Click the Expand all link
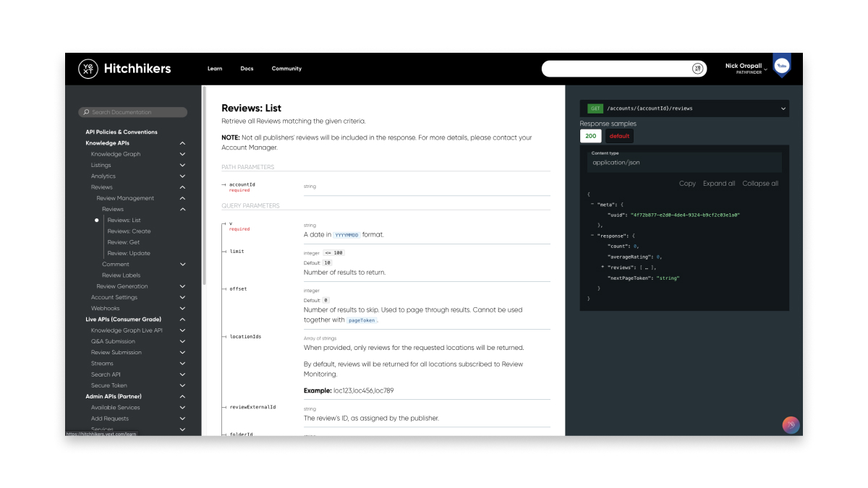Viewport: 868px width, 488px height. 718,183
